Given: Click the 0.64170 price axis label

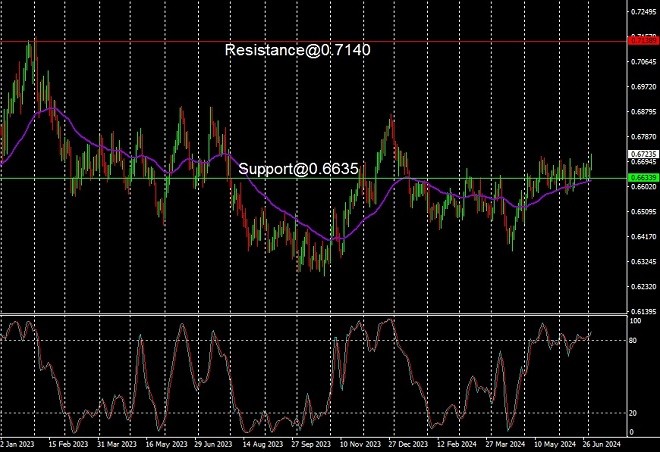Looking at the screenshot, I should pos(644,237).
